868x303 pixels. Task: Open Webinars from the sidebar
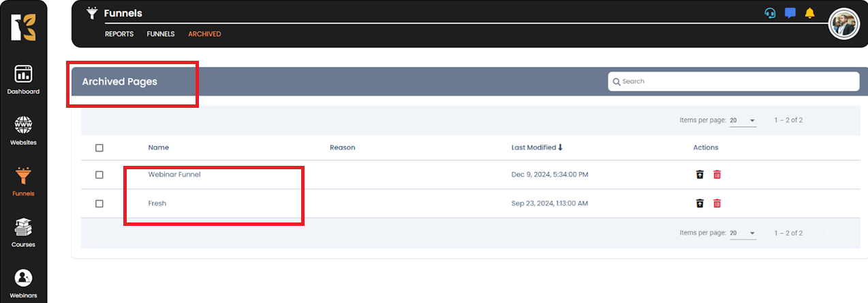pos(23,278)
